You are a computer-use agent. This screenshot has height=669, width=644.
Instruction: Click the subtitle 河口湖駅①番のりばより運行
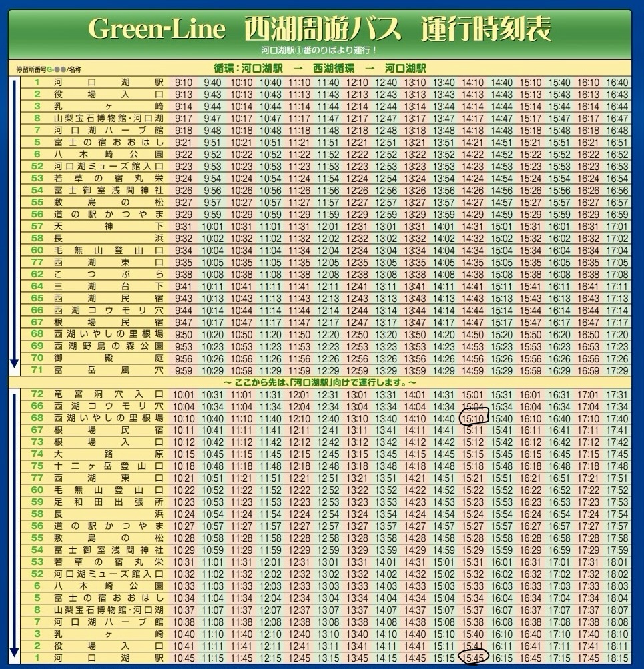(x=320, y=51)
